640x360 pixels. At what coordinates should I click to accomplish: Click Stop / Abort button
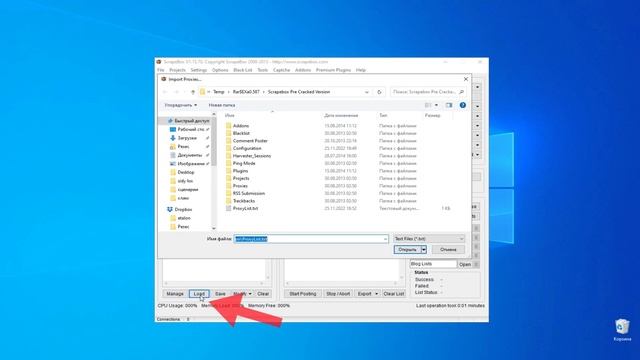pyautogui.click(x=338, y=294)
